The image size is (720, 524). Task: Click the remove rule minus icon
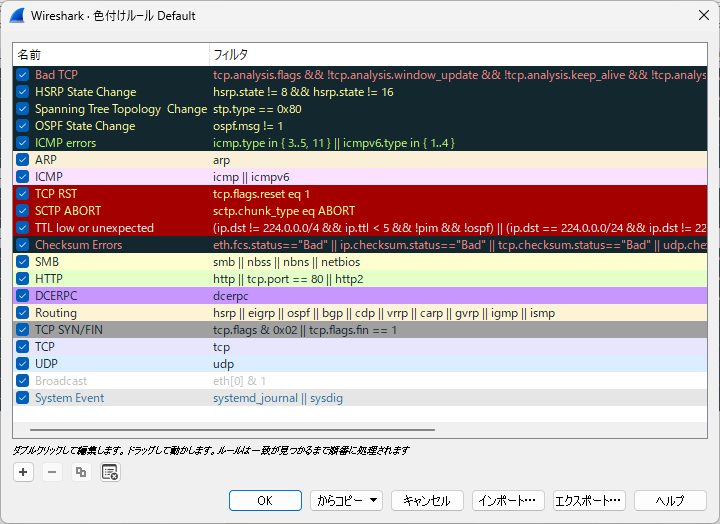52,472
